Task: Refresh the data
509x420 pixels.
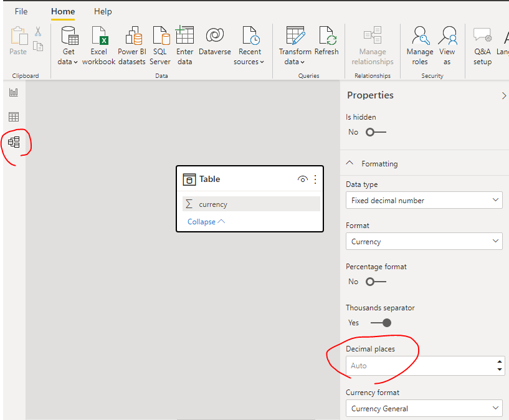Action: point(326,41)
